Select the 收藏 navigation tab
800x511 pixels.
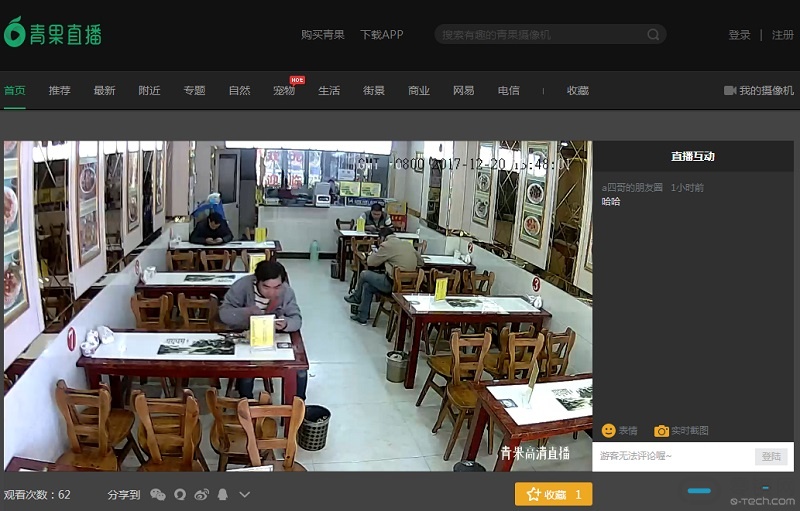pos(578,91)
